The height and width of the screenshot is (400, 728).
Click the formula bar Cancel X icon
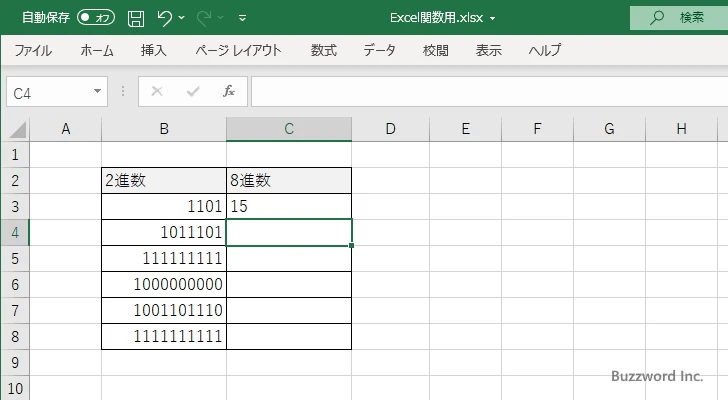point(157,91)
